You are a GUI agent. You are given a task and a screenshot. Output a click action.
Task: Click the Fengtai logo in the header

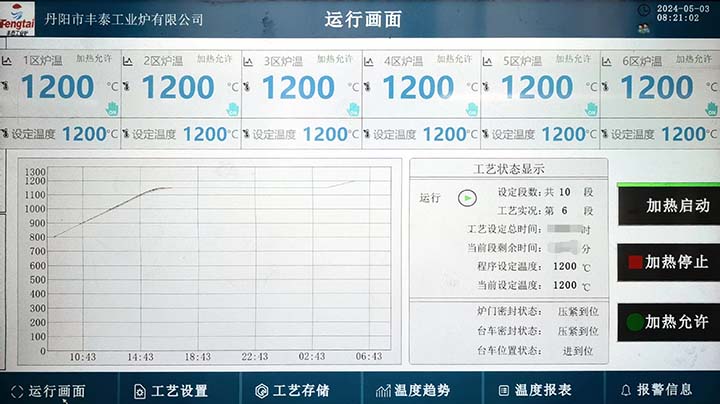point(17,17)
